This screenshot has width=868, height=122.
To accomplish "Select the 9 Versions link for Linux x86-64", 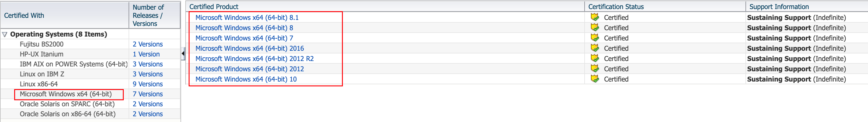I will pyautogui.click(x=148, y=84).
